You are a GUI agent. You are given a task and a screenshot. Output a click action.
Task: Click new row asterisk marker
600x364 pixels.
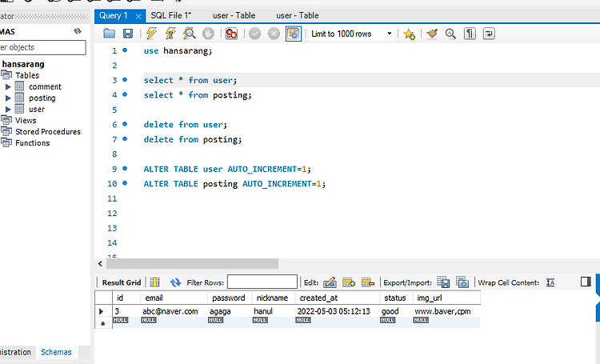(x=103, y=324)
